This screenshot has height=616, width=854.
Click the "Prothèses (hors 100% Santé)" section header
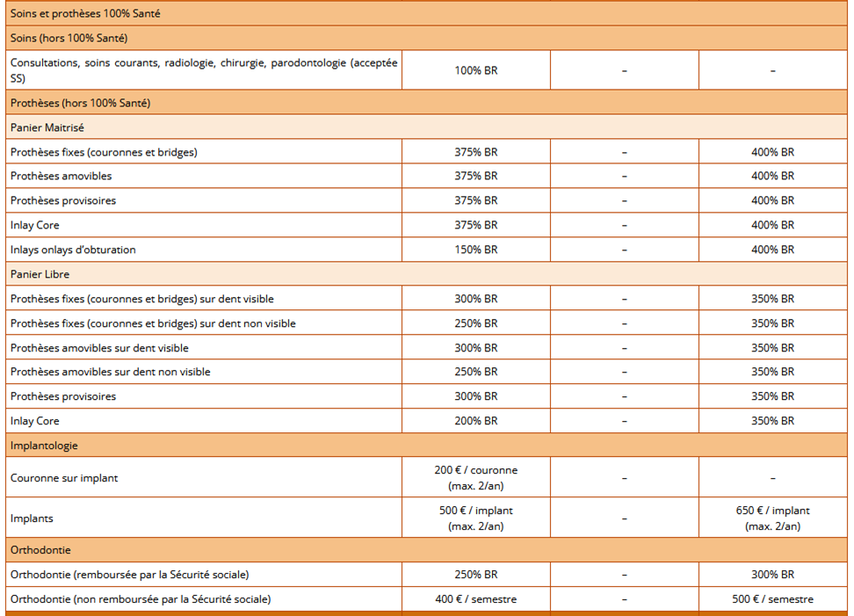click(80, 103)
